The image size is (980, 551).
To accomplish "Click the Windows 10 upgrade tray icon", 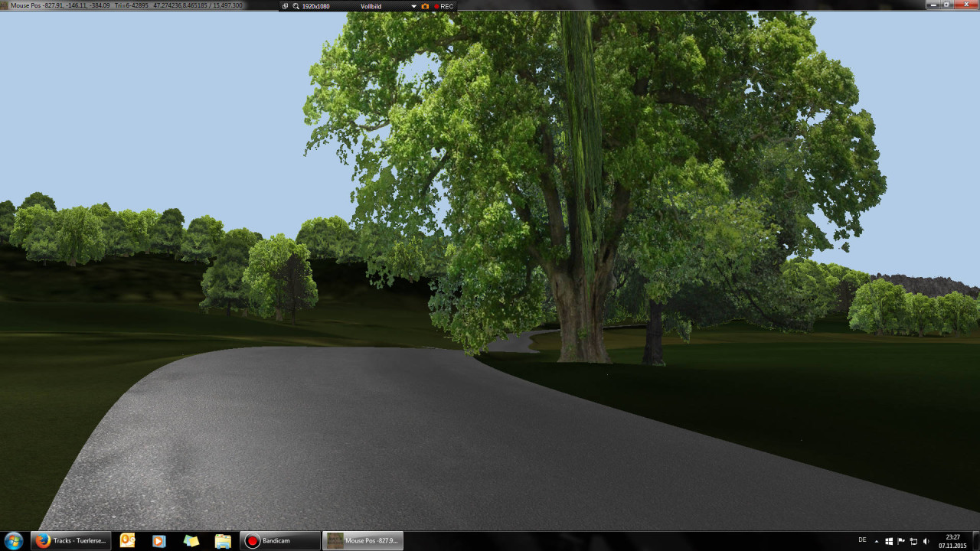I will (x=889, y=541).
